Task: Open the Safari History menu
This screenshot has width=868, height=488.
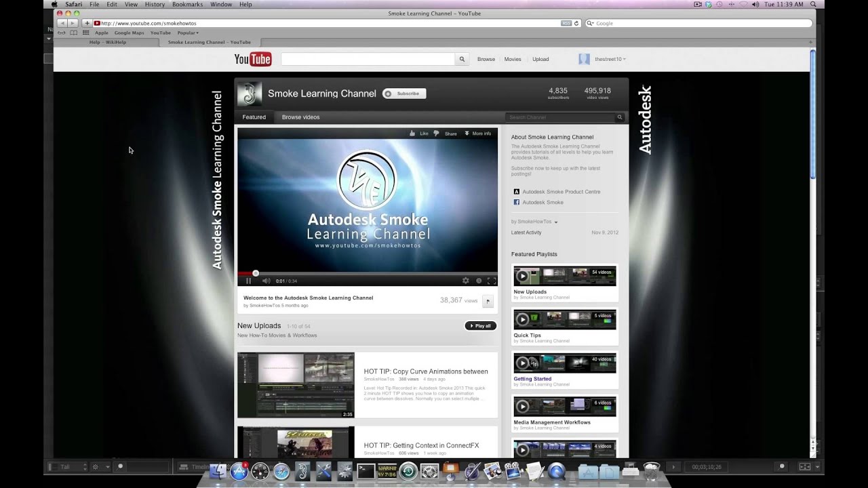Action: click(x=155, y=4)
